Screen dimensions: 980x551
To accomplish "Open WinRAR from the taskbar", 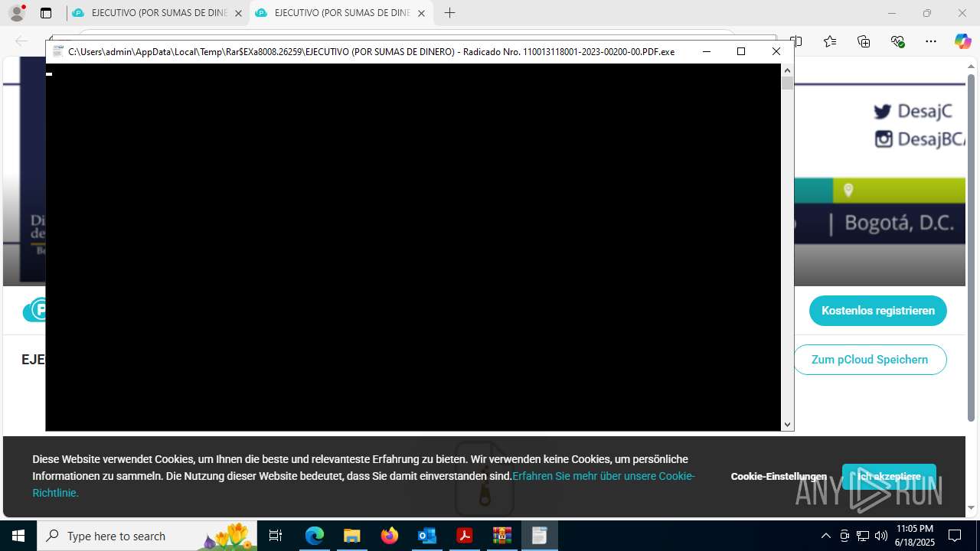I will [501, 536].
